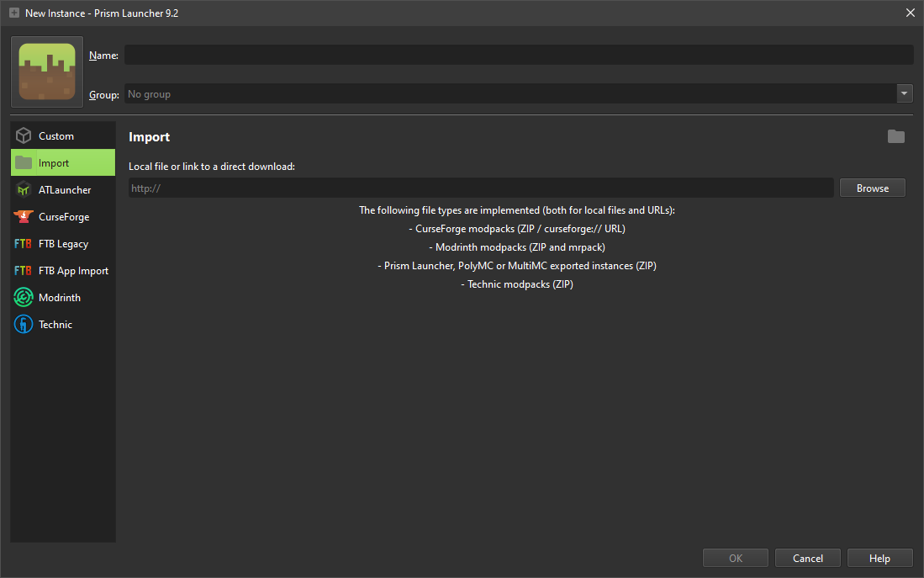The height and width of the screenshot is (578, 924).
Task: Switch to the ATLauncher page
Action: coord(63,190)
